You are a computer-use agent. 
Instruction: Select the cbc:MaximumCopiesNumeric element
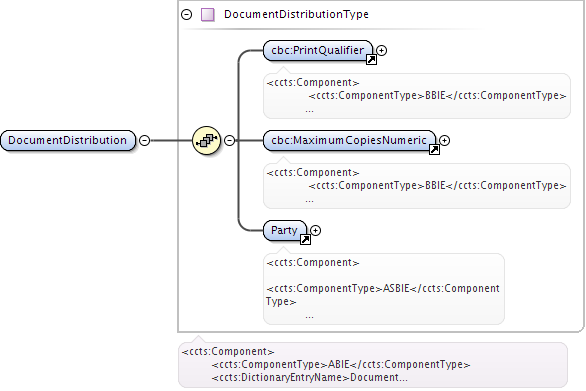349,141
